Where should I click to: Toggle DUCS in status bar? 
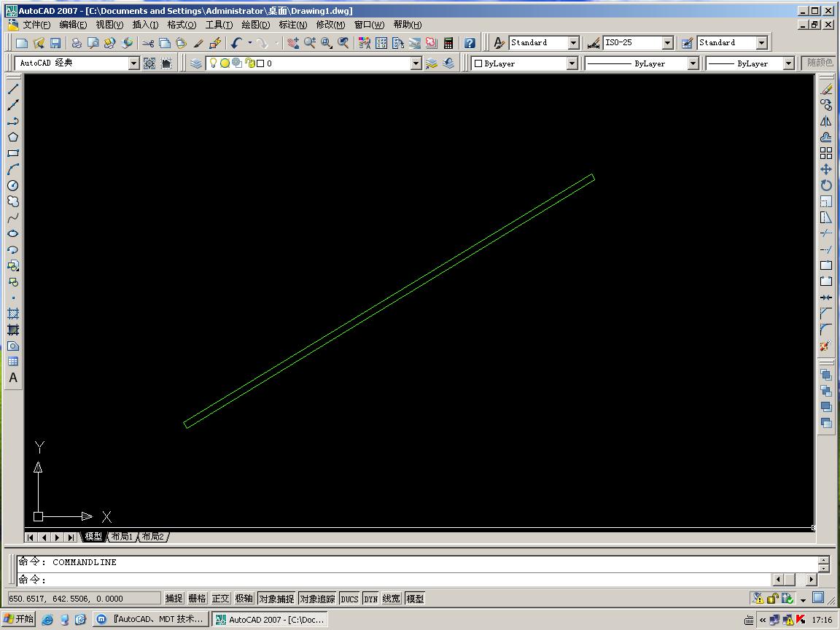click(349, 599)
